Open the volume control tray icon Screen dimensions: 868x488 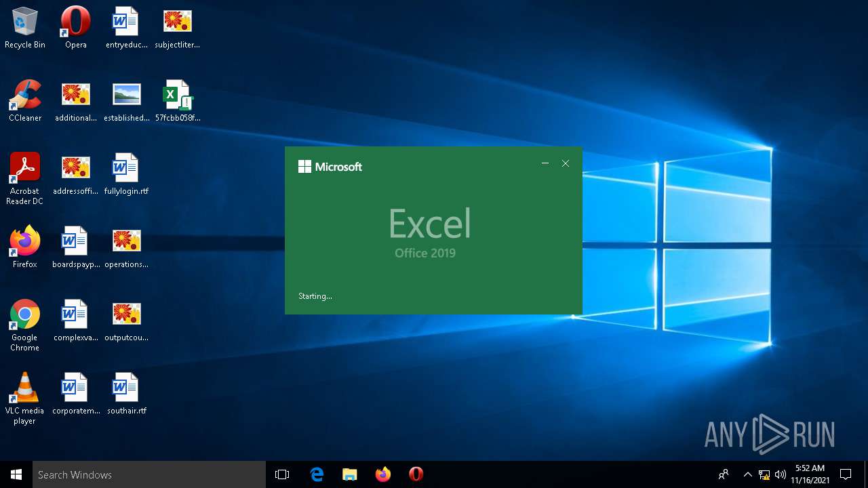pos(780,474)
